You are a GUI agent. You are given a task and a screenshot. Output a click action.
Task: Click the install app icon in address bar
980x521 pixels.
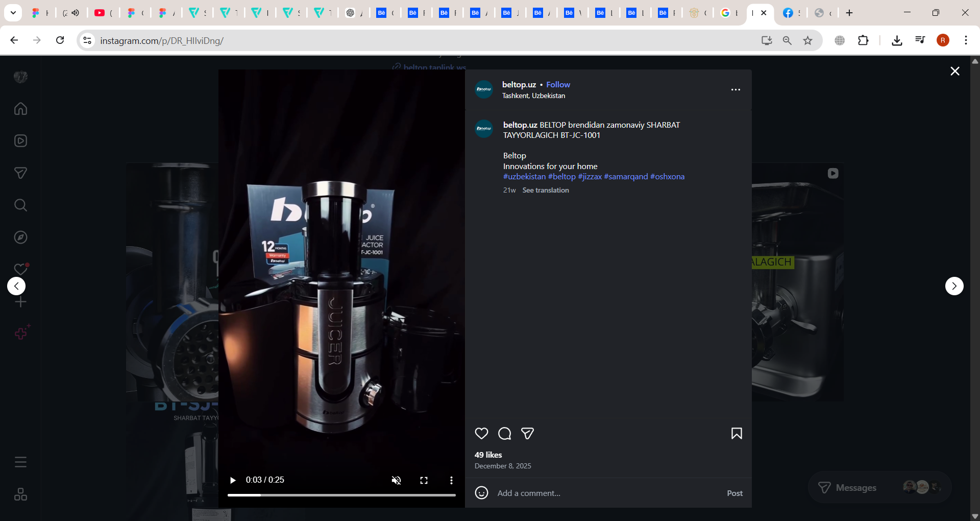[x=766, y=40]
